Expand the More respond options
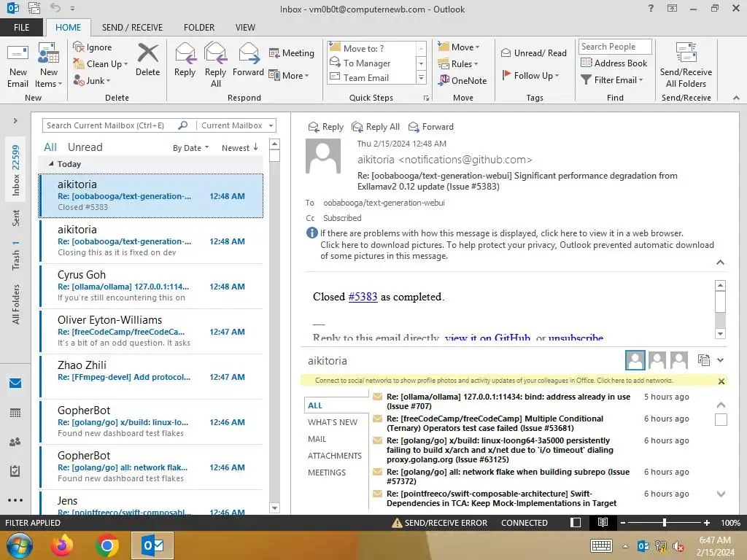Image resolution: width=747 pixels, height=560 pixels. point(289,75)
